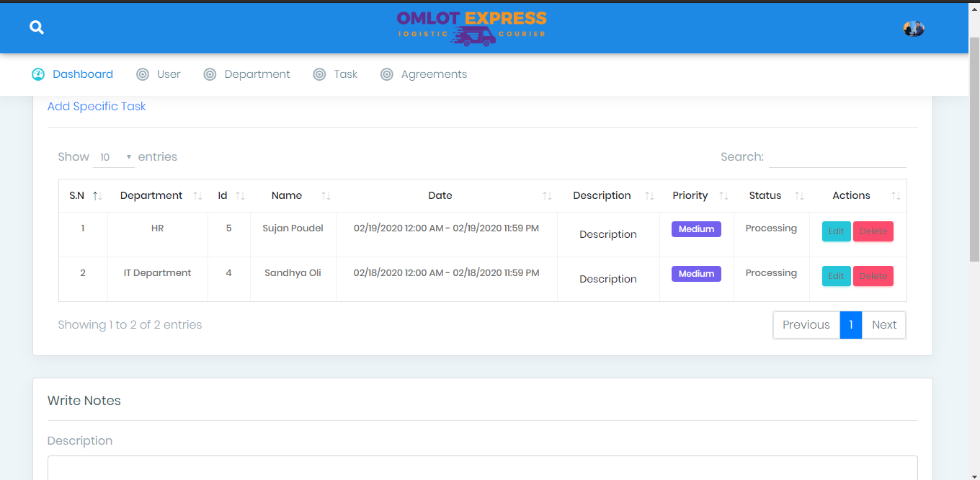
Task: Sort by Department column sort icon
Action: click(x=197, y=196)
